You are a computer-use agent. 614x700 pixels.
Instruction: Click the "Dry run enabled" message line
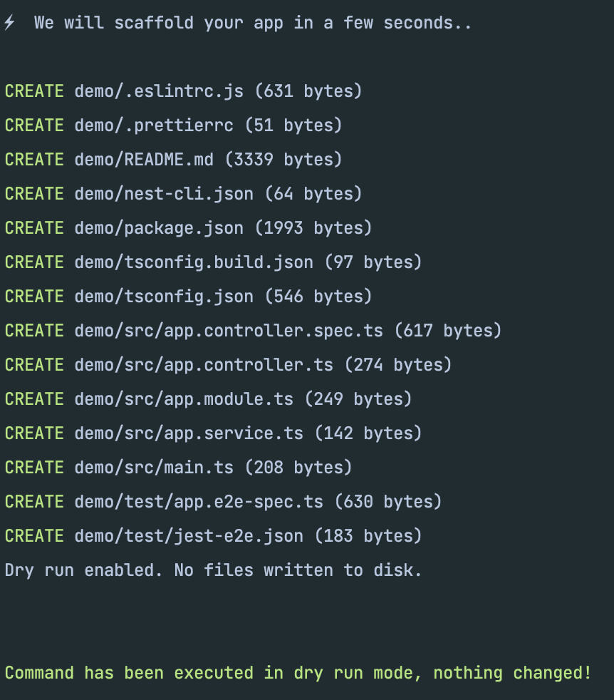pos(214,570)
